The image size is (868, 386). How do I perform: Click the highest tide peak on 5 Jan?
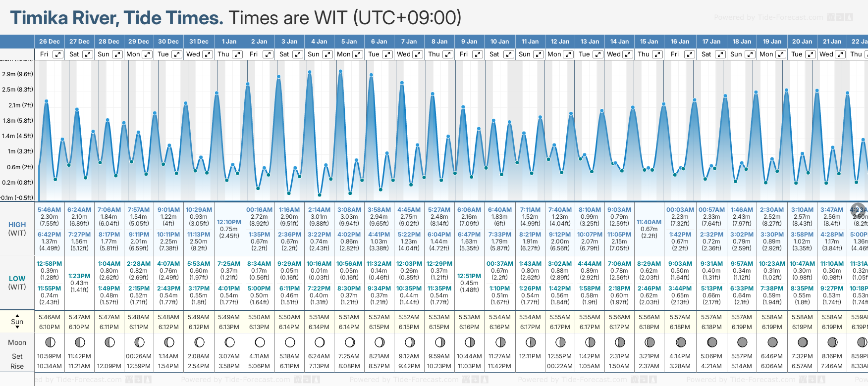coord(340,71)
